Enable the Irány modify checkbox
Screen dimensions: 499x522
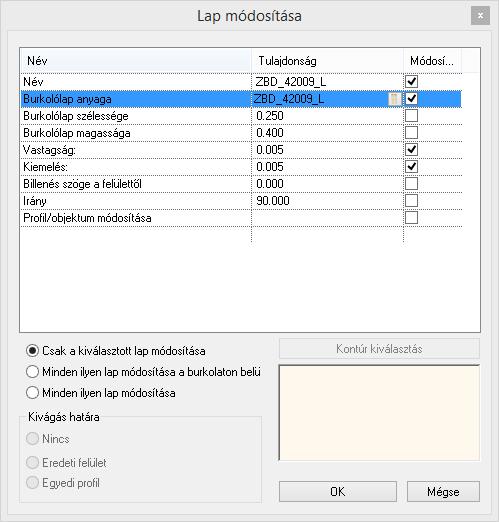click(x=411, y=201)
